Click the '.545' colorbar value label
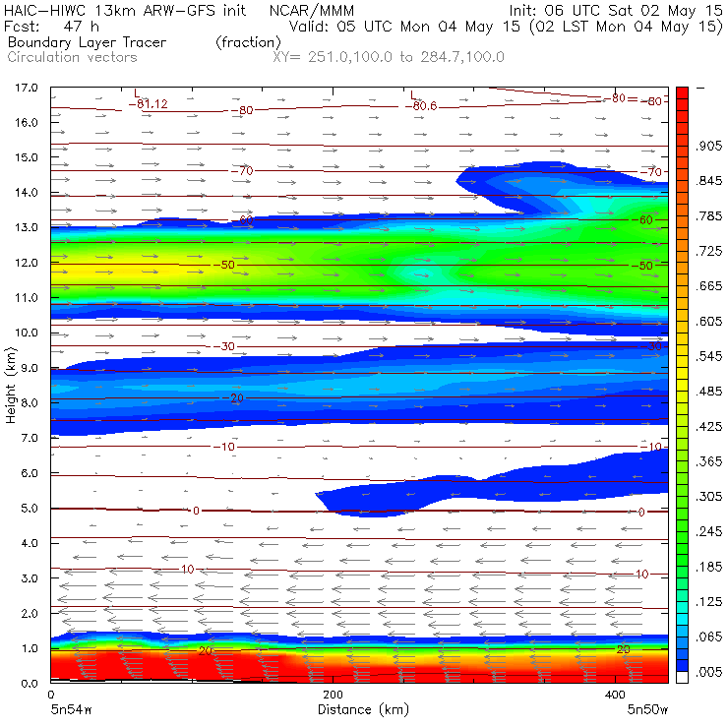The image size is (728, 728). tap(709, 356)
